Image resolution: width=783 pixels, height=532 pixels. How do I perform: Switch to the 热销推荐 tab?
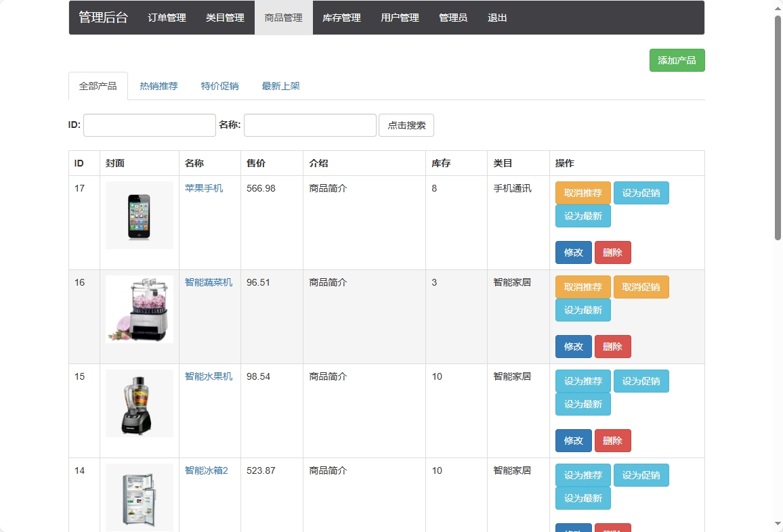158,86
